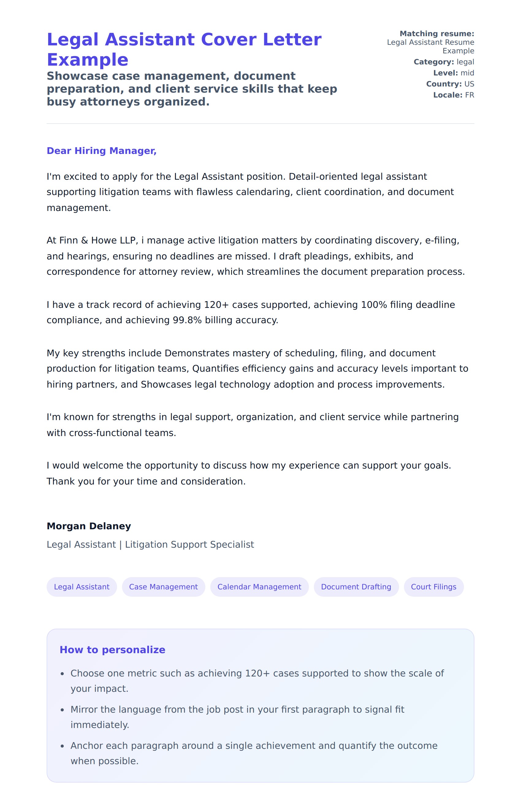
Task: Click the Morgan Delaney signature name
Action: pyautogui.click(x=89, y=526)
